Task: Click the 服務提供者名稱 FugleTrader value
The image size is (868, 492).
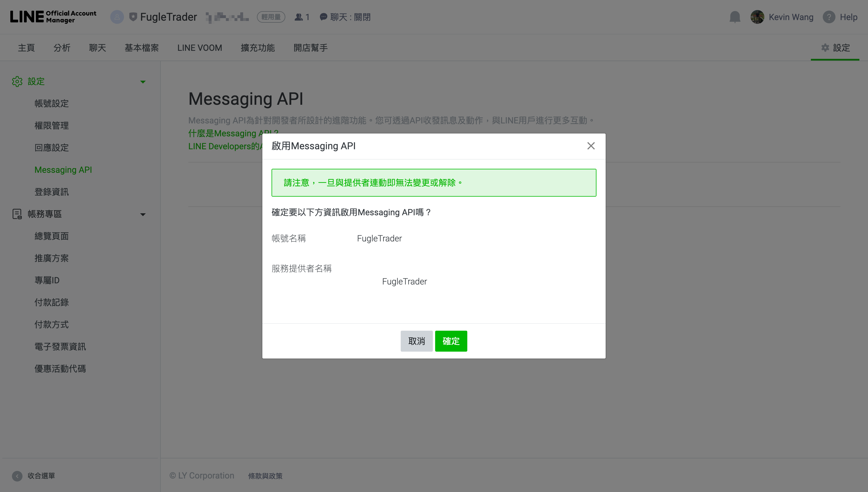Action: point(404,282)
